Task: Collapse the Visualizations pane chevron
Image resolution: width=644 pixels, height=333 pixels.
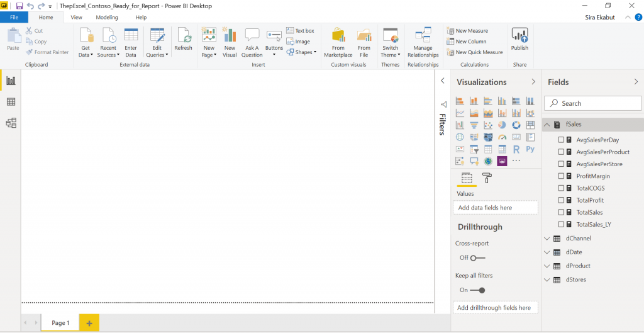Action: [533, 82]
